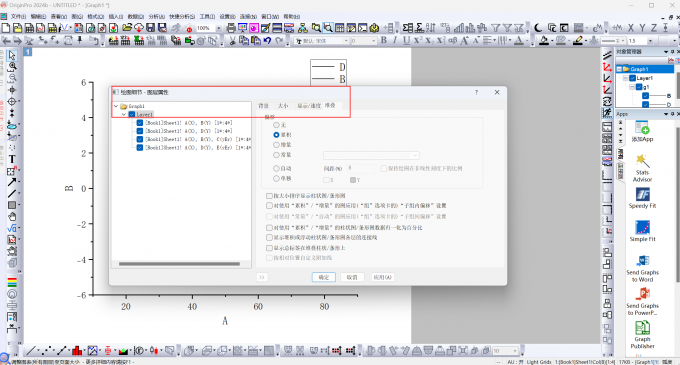Open the Stats Advisor app
680x365 pixels.
[x=642, y=168]
